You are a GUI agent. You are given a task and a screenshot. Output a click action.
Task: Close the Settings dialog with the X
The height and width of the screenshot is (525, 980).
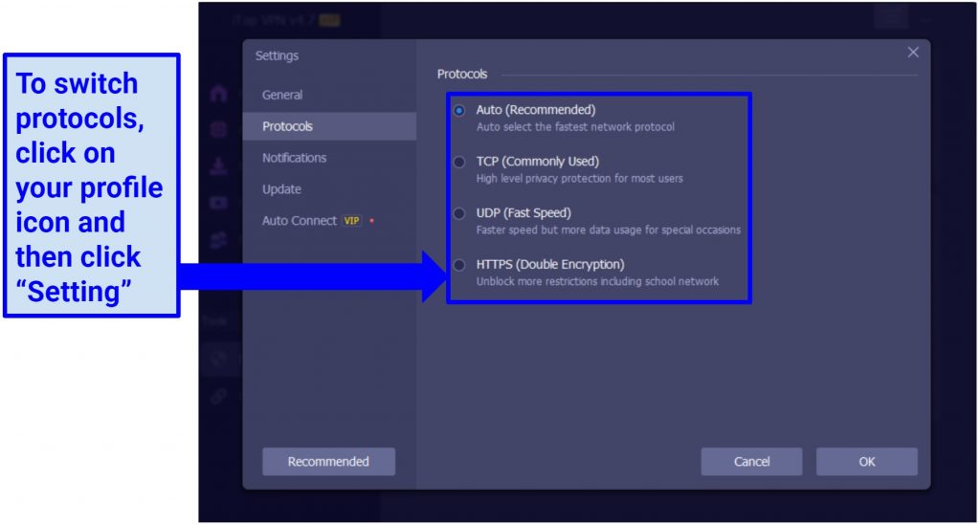tap(913, 53)
